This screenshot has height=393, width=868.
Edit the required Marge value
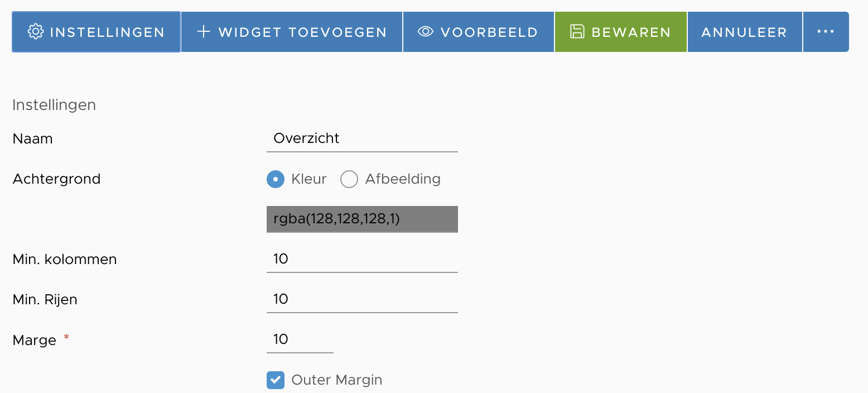coord(299,339)
